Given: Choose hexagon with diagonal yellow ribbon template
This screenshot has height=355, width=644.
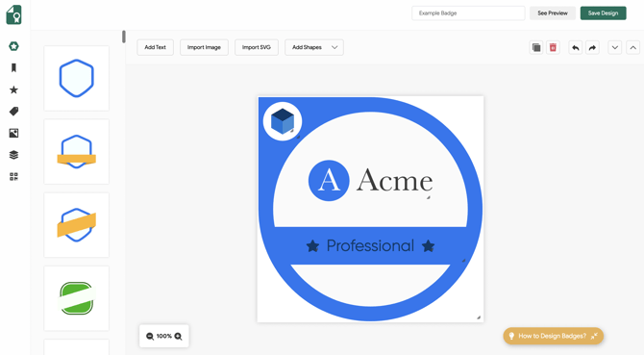Looking at the screenshot, I should click(76, 225).
